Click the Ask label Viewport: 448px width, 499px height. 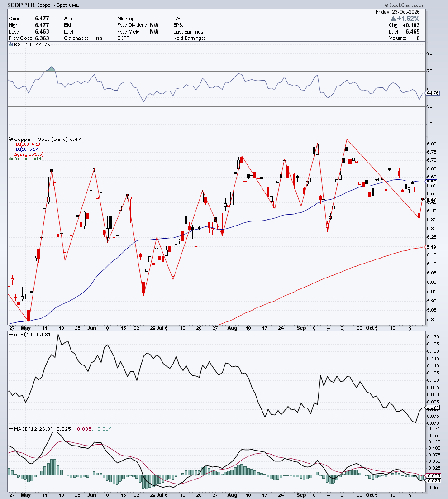point(69,19)
